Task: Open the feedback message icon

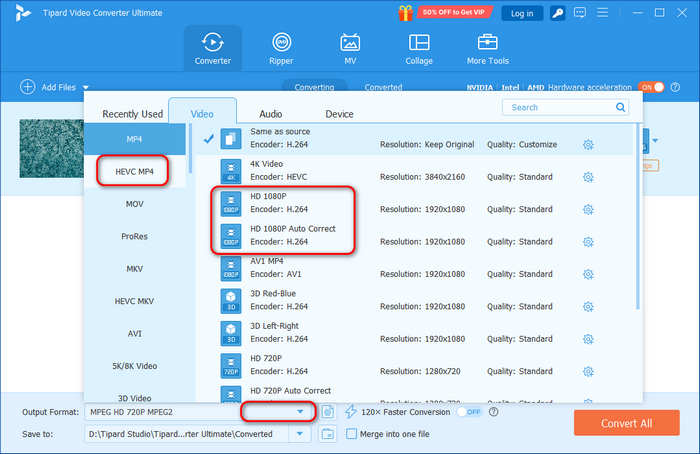Action: tap(579, 12)
